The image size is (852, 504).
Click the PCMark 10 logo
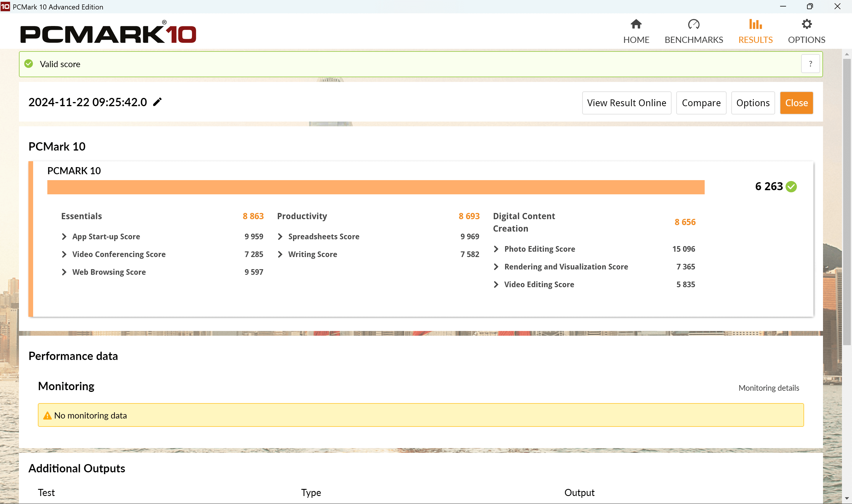[x=108, y=32]
